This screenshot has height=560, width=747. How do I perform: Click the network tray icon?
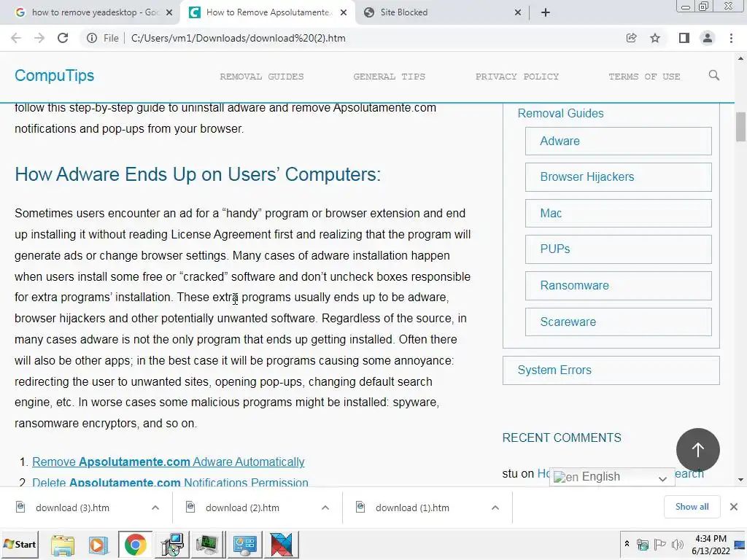click(643, 544)
